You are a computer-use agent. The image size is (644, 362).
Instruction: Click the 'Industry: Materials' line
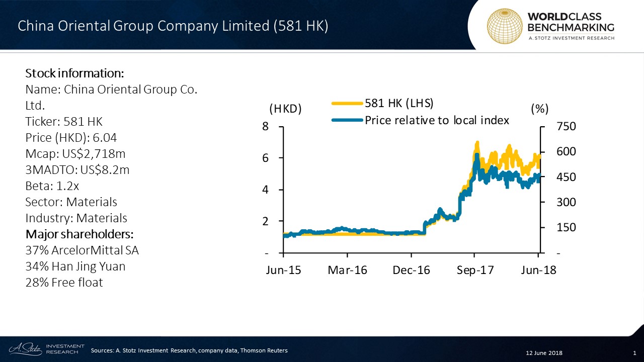pos(76,218)
